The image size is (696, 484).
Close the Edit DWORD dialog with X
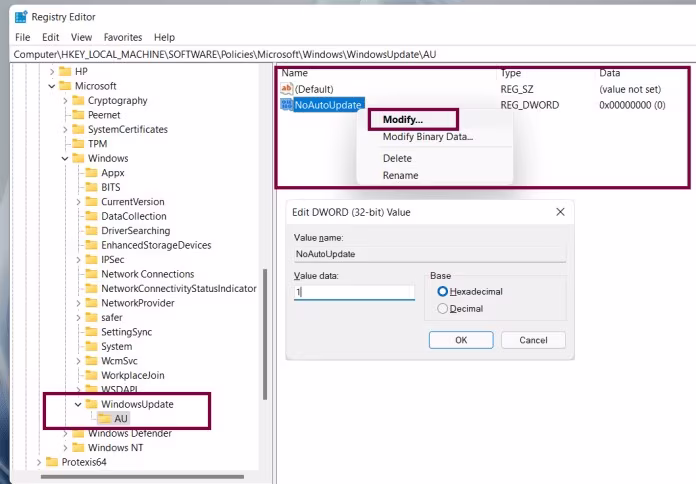coord(561,212)
